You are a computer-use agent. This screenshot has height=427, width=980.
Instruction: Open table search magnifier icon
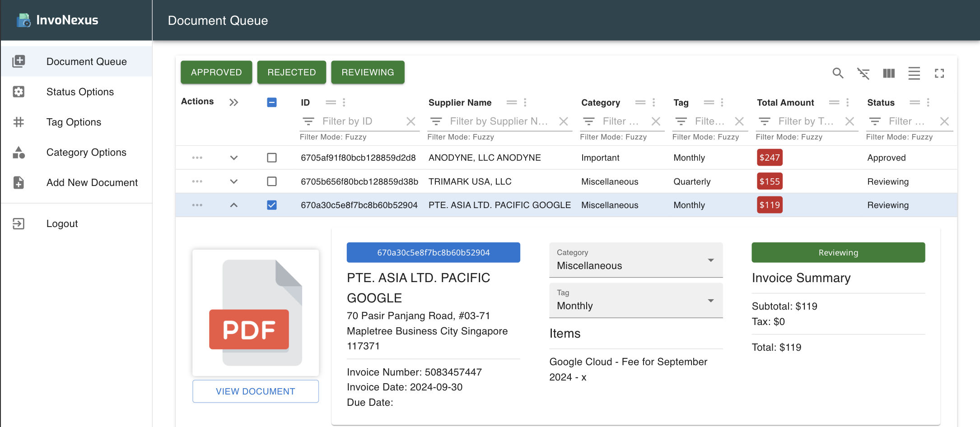click(838, 73)
